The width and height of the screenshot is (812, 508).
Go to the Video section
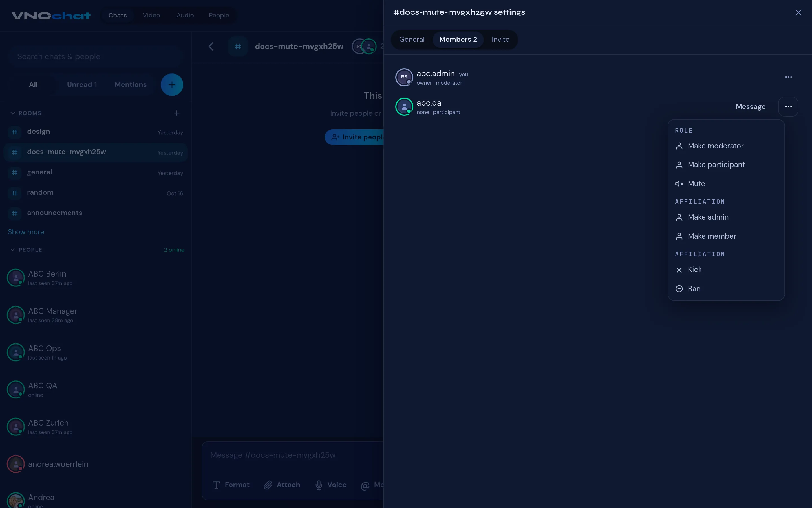tap(151, 16)
